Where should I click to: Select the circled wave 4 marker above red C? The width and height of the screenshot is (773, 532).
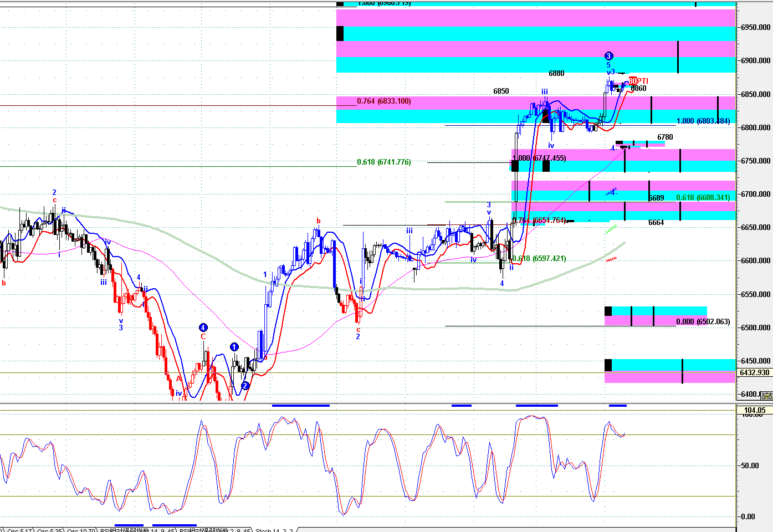point(203,328)
